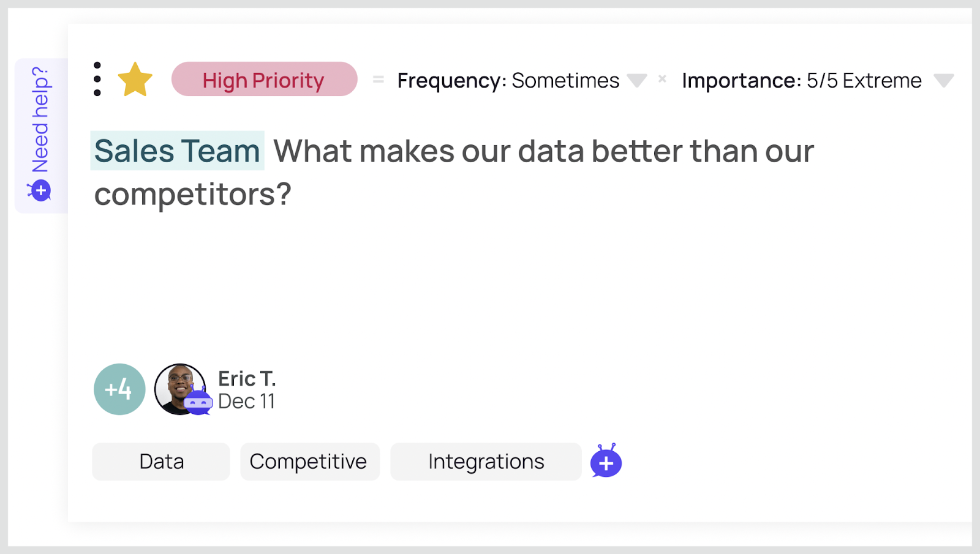
Task: Click the bot icon on Eric's avatar
Action: (198, 402)
